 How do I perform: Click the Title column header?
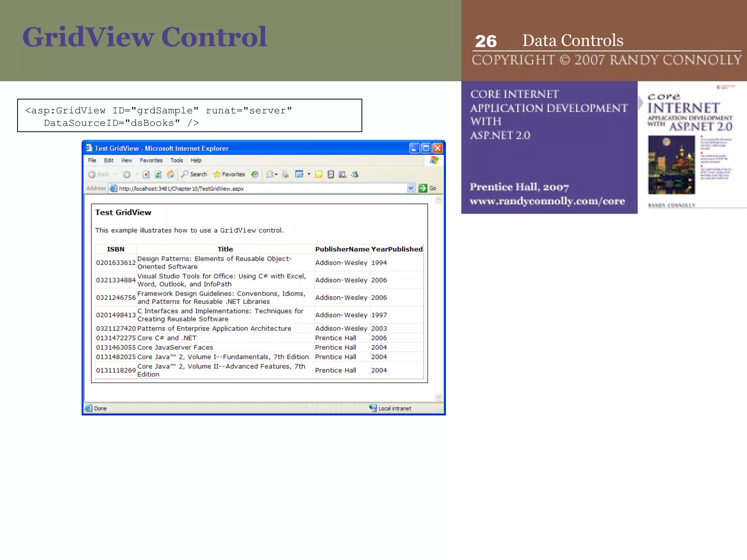point(225,249)
